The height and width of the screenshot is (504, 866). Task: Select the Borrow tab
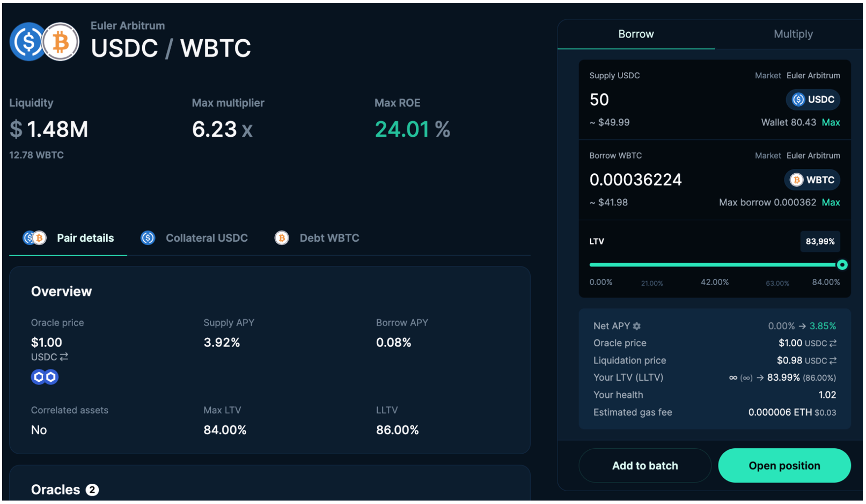tap(636, 34)
